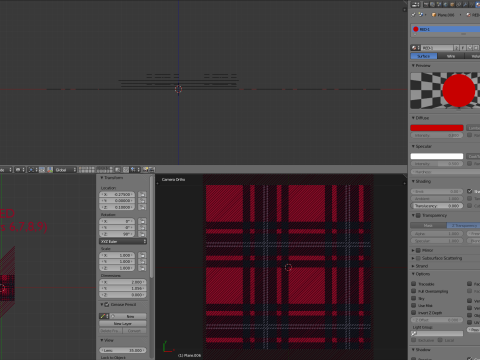This screenshot has width=480, height=360.
Task: Open the XYZ Euler rotation mode dropdown
Action: (x=123, y=241)
